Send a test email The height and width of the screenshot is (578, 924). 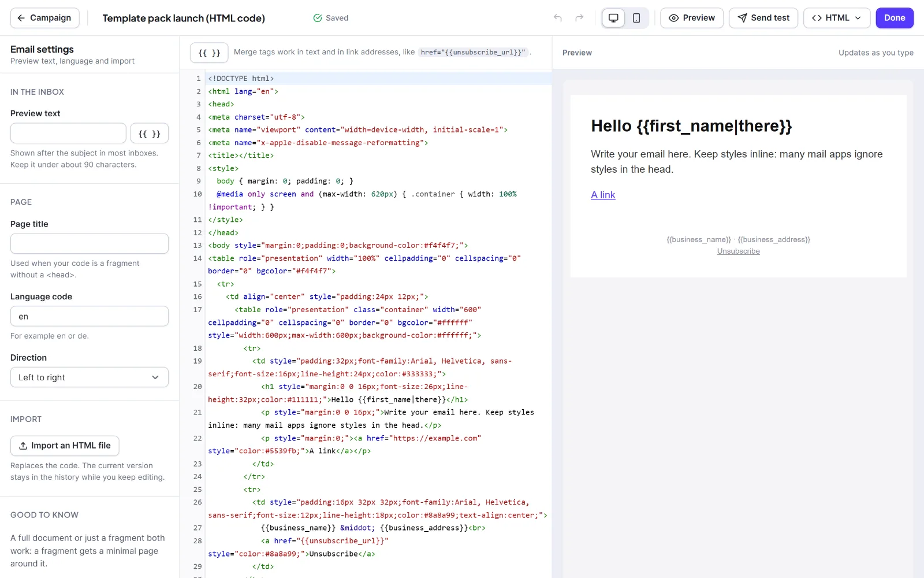point(763,18)
